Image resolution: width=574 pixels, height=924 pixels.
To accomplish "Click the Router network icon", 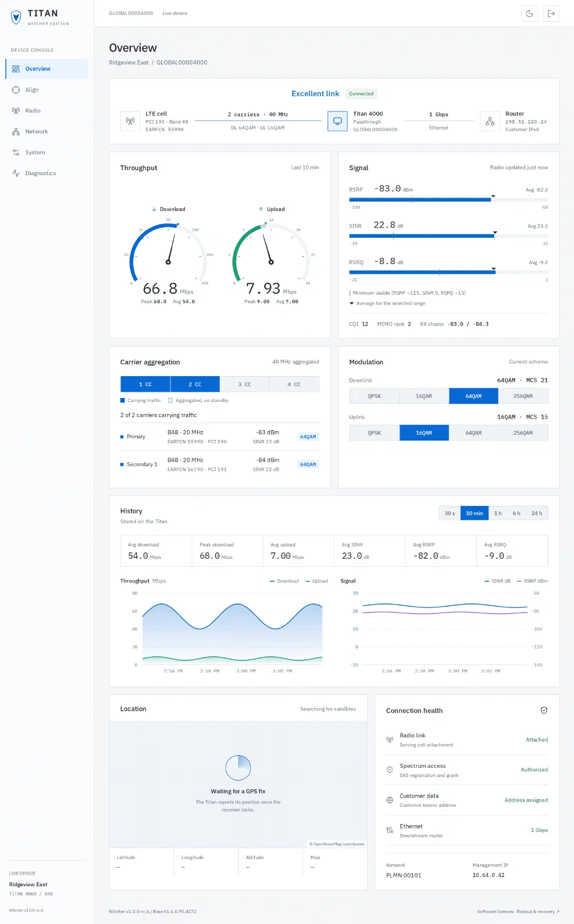I will (490, 121).
